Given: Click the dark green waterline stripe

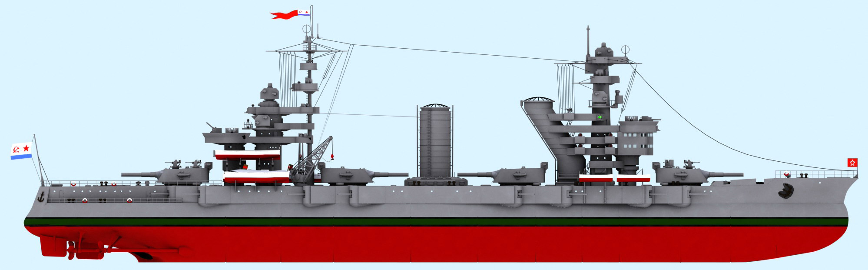Looking at the screenshot, I should [434, 222].
